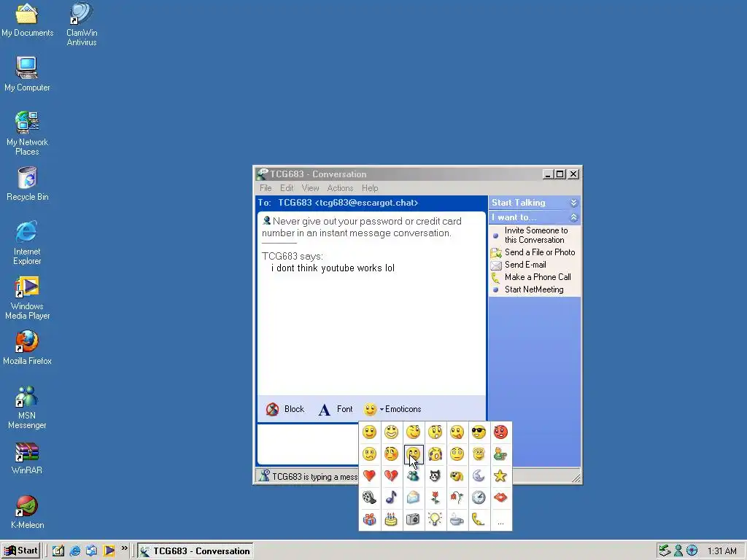Insert the sleeping moon emoticon

coord(479,475)
